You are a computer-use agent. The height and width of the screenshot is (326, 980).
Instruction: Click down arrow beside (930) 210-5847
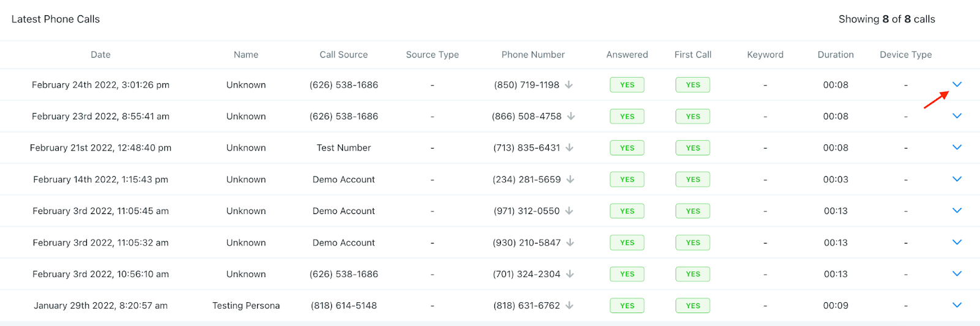[570, 243]
